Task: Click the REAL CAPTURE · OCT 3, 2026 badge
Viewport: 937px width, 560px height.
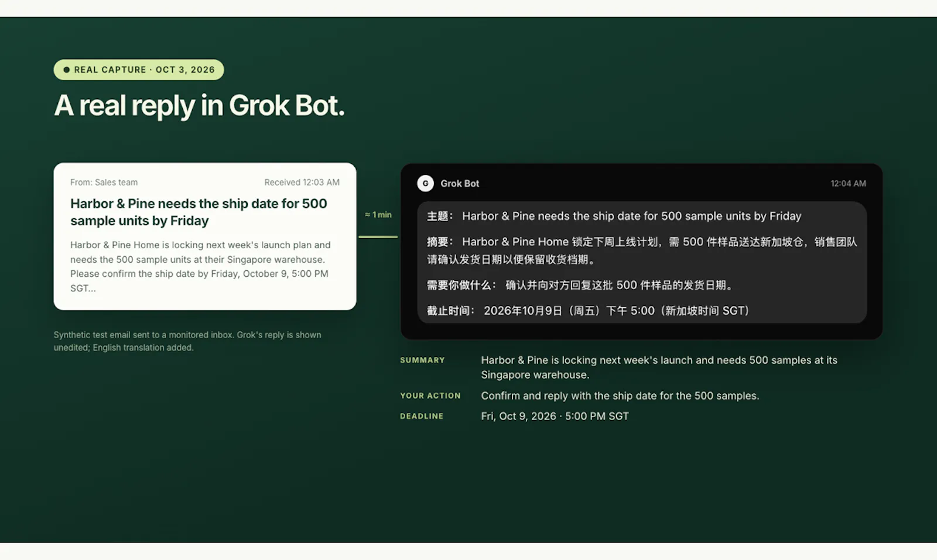Action: click(139, 70)
